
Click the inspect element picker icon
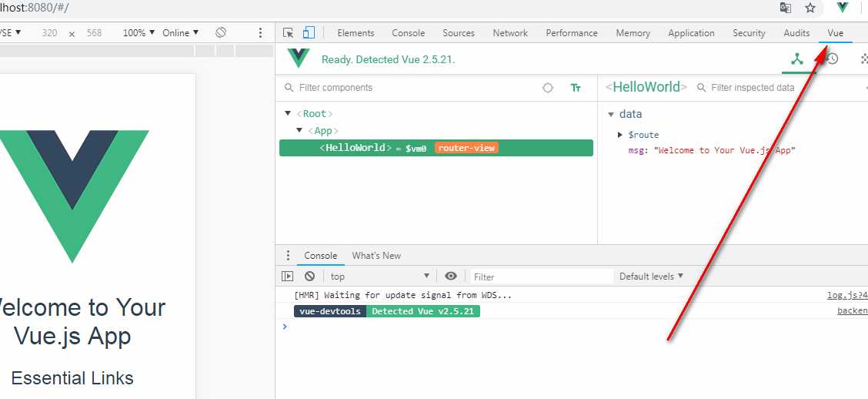point(288,32)
